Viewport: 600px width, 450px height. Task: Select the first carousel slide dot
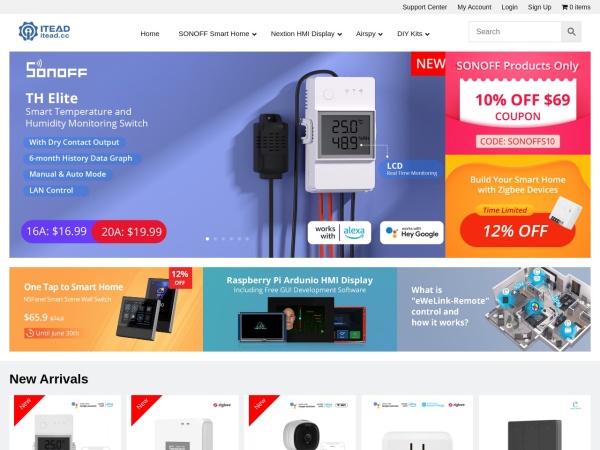pos(207,239)
